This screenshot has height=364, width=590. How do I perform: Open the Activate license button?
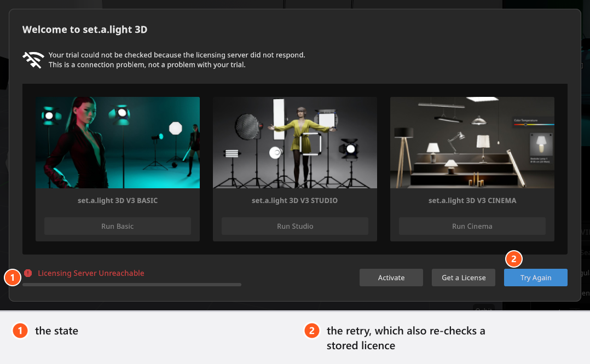pyautogui.click(x=391, y=278)
